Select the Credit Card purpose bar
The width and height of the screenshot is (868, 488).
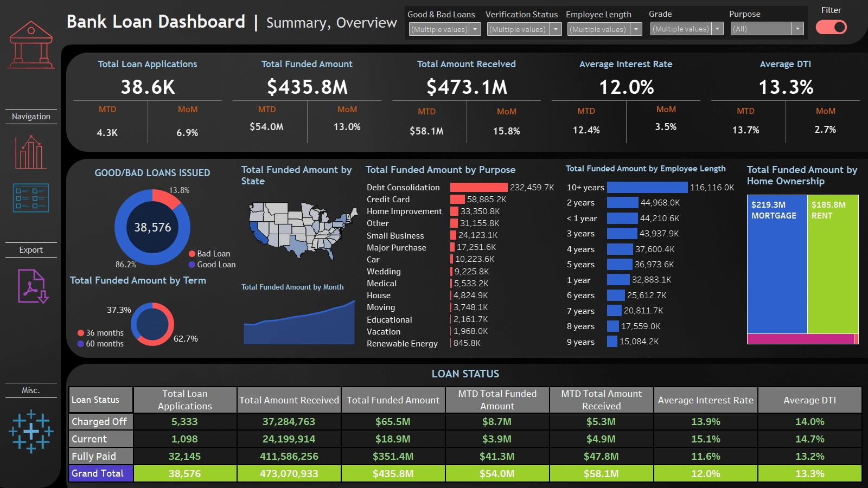(457, 199)
